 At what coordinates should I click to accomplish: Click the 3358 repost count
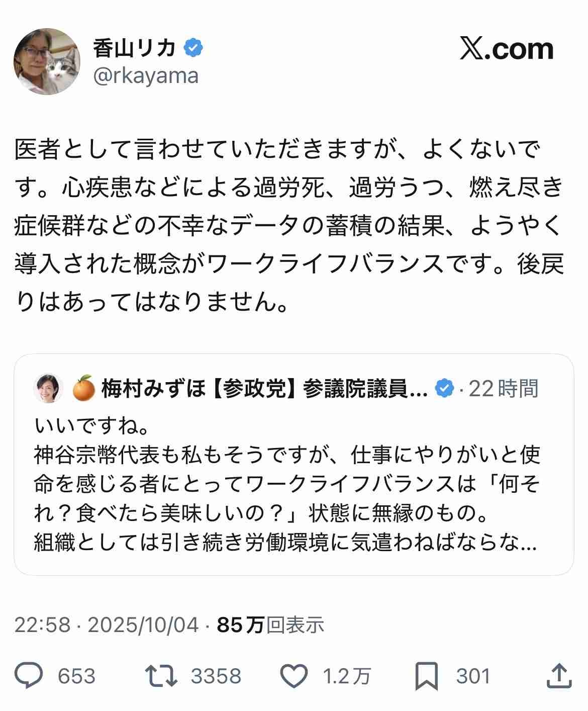216,676
